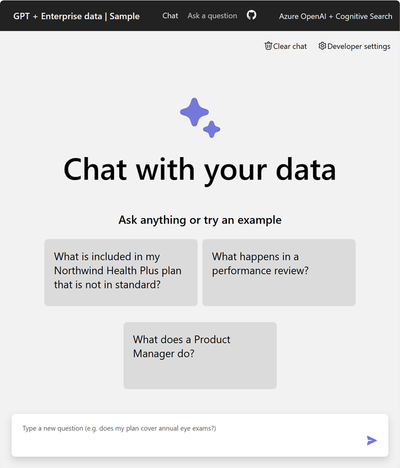Click the Chat with your data heading

click(200, 169)
